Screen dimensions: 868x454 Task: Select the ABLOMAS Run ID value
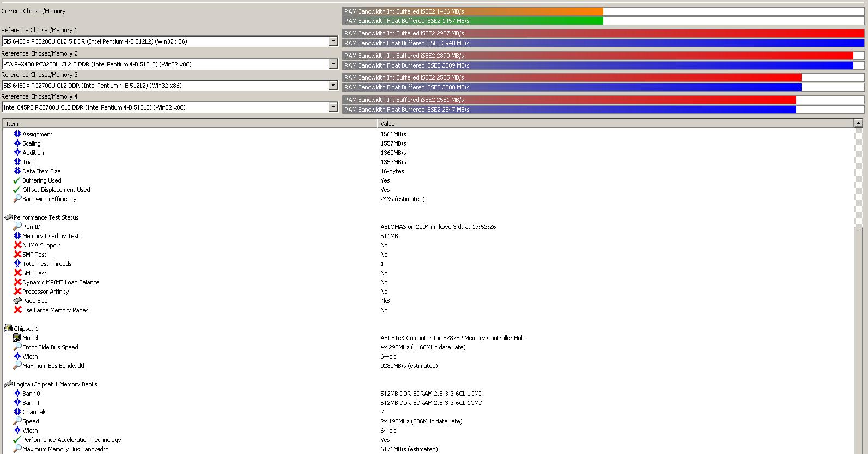[x=438, y=227]
